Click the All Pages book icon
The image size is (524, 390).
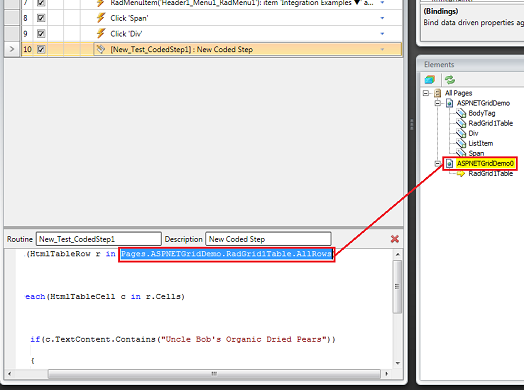437,93
